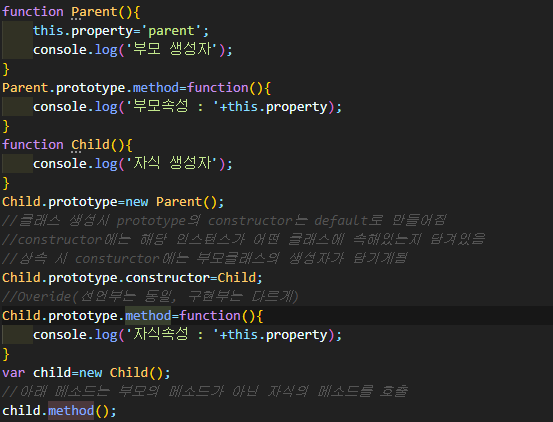The width and height of the screenshot is (553, 422).
Task: Click the comment starting with '//Overide'
Action: click(150, 297)
